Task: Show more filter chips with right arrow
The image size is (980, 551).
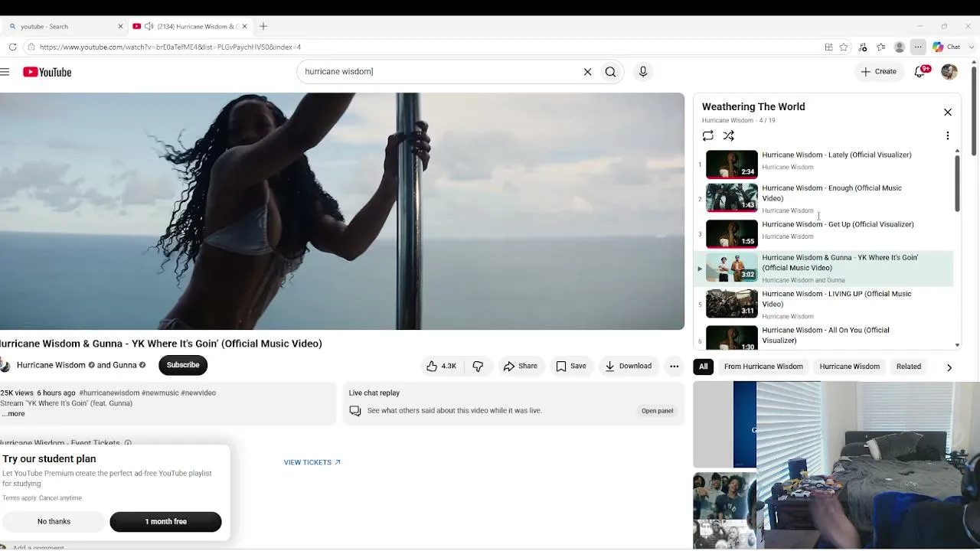Action: pyautogui.click(x=949, y=367)
